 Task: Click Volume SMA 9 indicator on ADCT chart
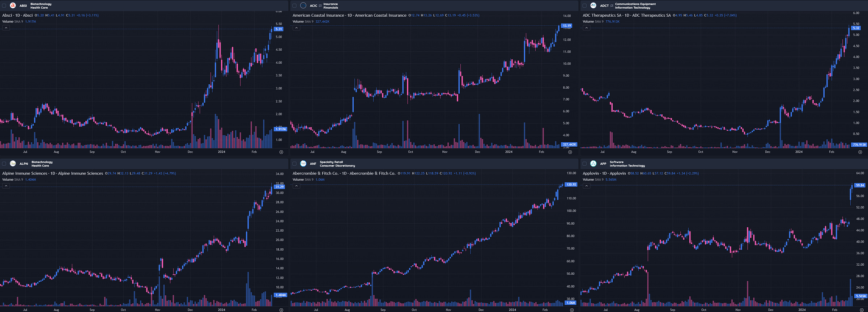[x=593, y=22]
